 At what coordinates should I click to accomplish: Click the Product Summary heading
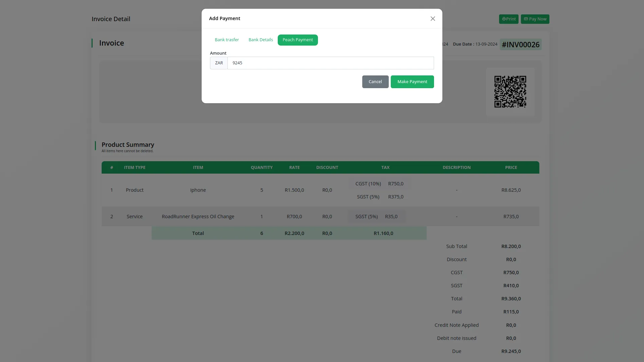(x=127, y=144)
